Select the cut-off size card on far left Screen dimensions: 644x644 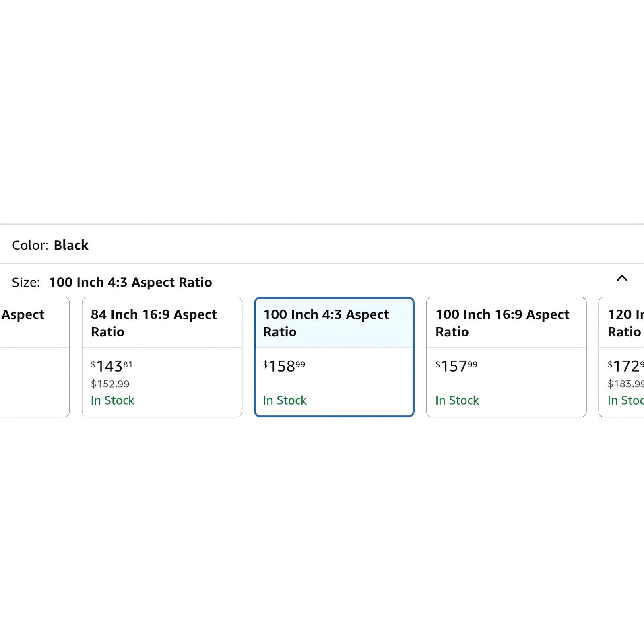coord(34,357)
